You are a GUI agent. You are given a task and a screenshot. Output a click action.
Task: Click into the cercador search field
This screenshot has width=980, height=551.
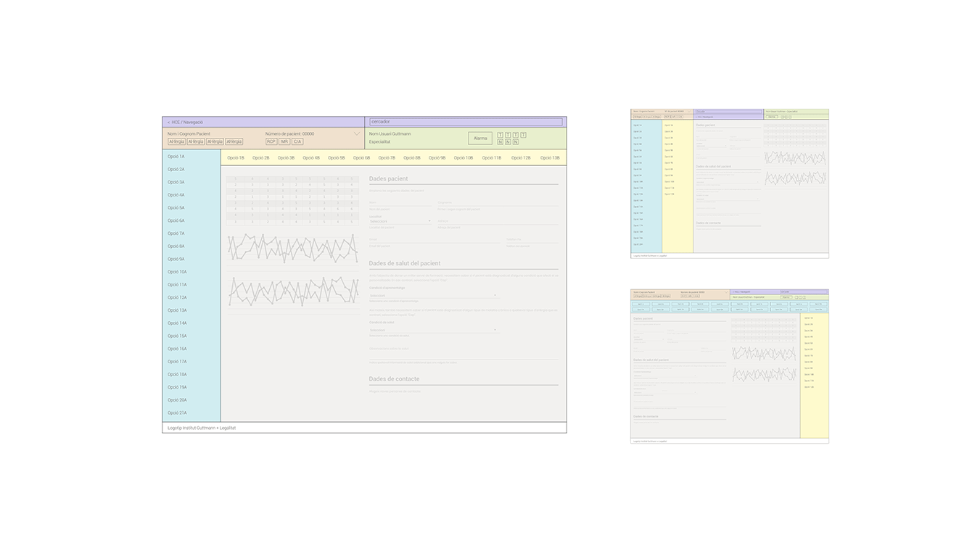point(466,122)
